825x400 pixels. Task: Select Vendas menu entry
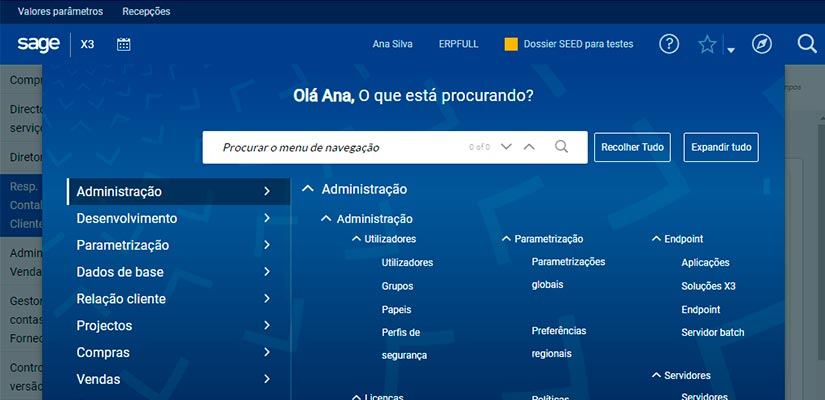[x=179, y=379]
